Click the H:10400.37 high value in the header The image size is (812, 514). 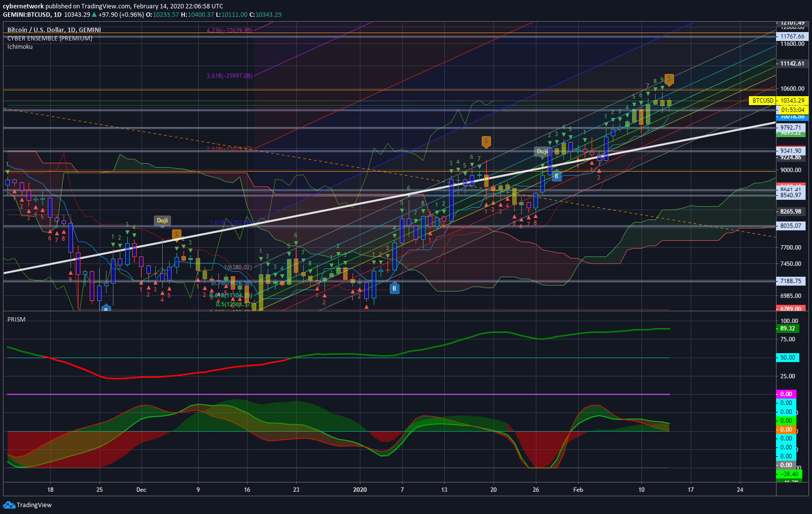(197, 14)
